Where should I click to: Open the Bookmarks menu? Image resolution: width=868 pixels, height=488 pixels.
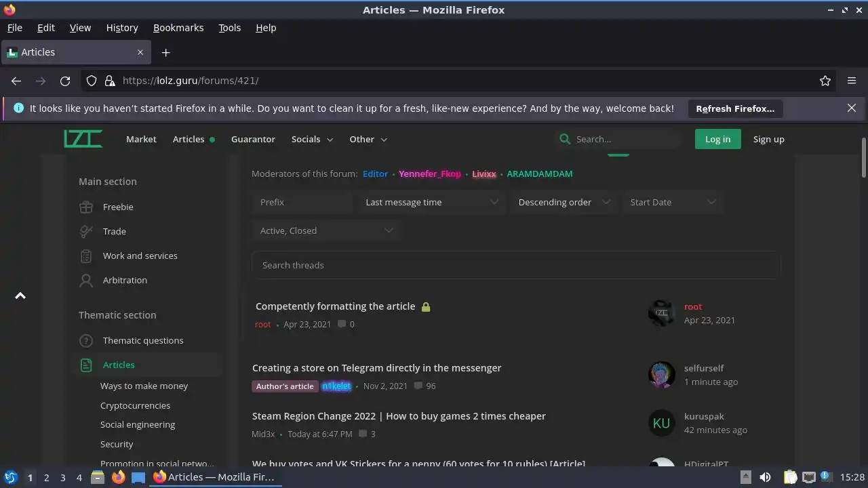(x=178, y=28)
